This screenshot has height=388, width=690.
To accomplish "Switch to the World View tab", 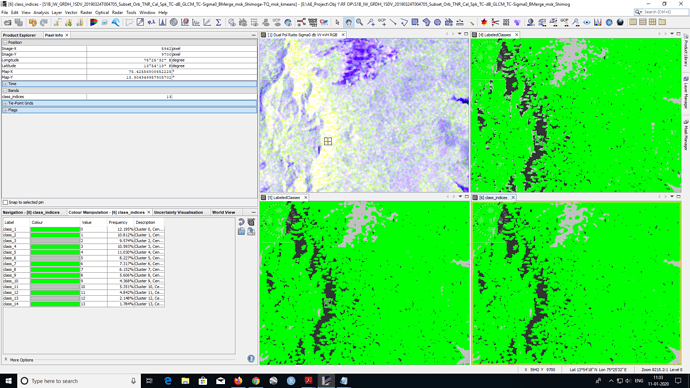I will click(224, 212).
